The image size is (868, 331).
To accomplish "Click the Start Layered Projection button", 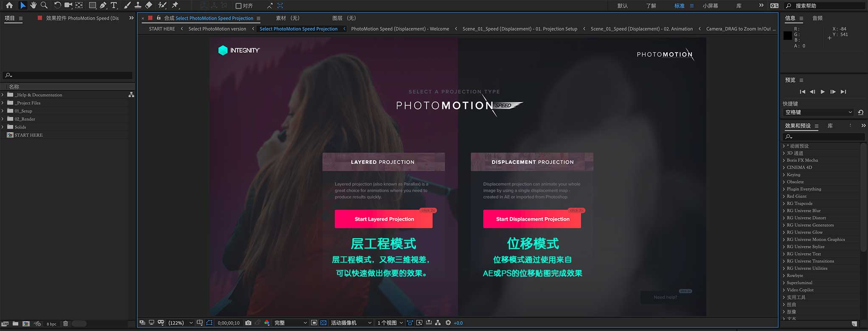I will click(x=384, y=219).
